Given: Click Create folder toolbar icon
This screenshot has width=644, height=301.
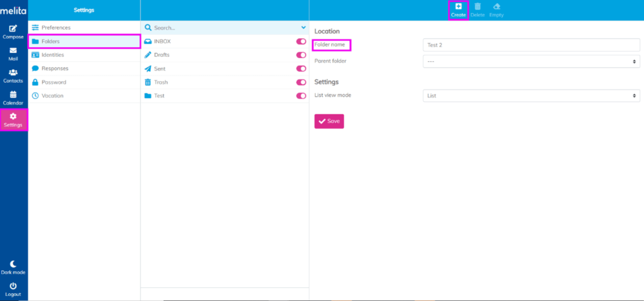Looking at the screenshot, I should coord(458,7).
